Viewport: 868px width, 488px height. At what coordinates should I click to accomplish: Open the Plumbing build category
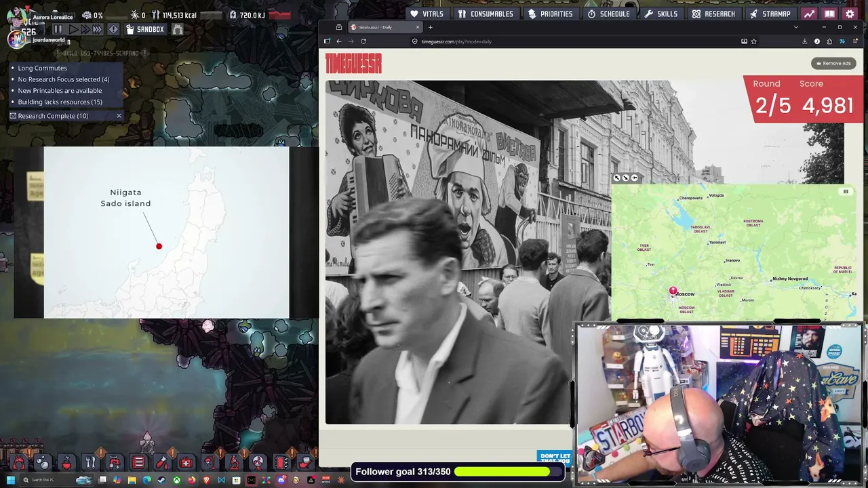point(114,462)
